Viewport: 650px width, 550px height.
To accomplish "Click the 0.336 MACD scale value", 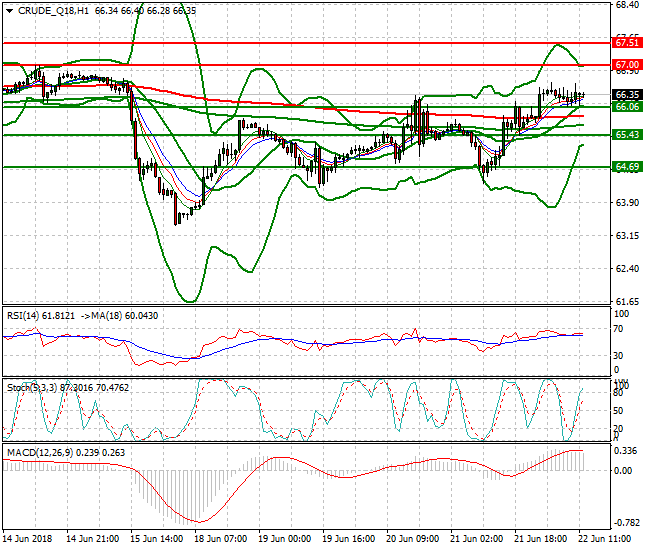I will pos(627,451).
